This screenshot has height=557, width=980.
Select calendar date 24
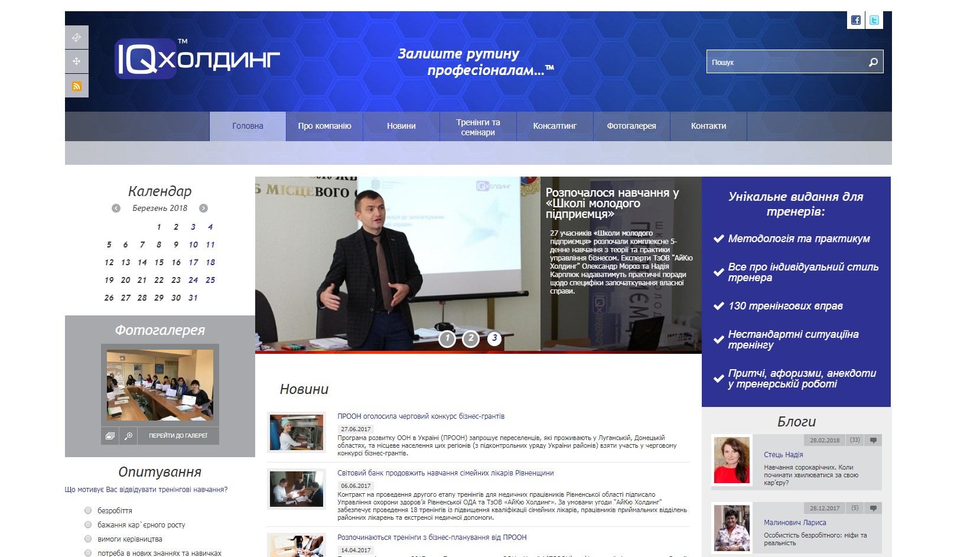tap(193, 280)
